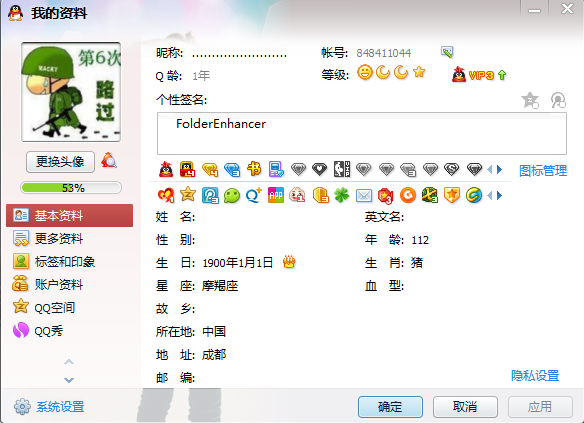
Task: Click the gray pengyou icon above signature box
Action: [x=558, y=100]
